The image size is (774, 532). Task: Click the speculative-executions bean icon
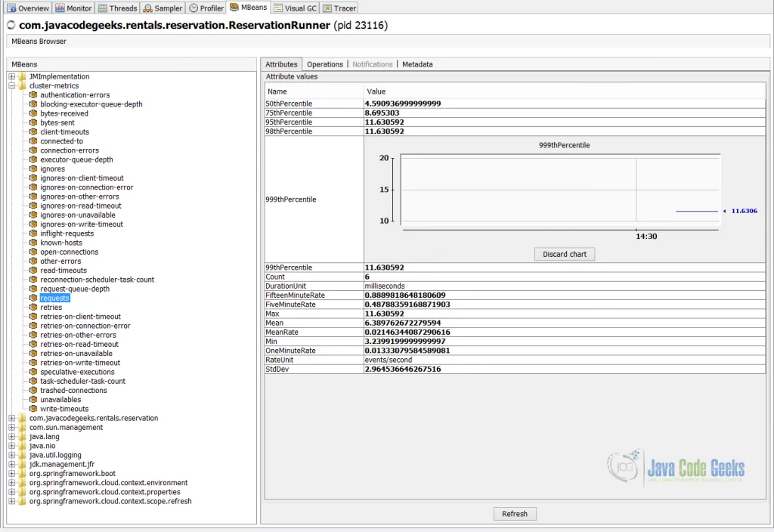[x=33, y=372]
